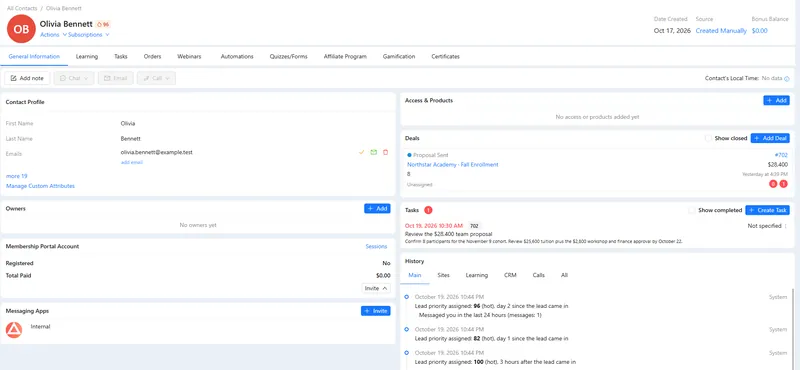Viewport: 800px width, 370px height.
Task: Open the task's three-dot options menu
Action: coord(785,226)
